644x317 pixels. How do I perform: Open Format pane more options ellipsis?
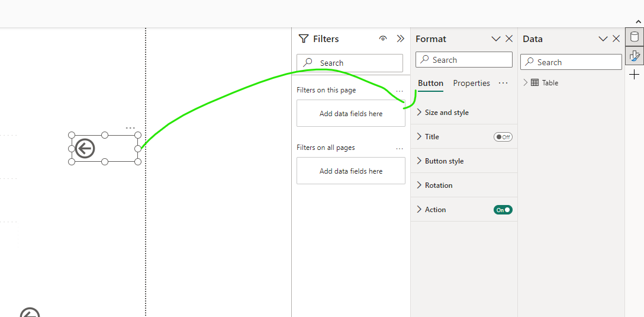coord(503,83)
